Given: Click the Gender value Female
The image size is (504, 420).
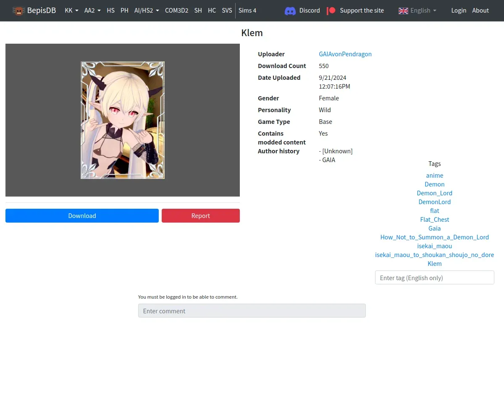Looking at the screenshot, I should pos(329,98).
